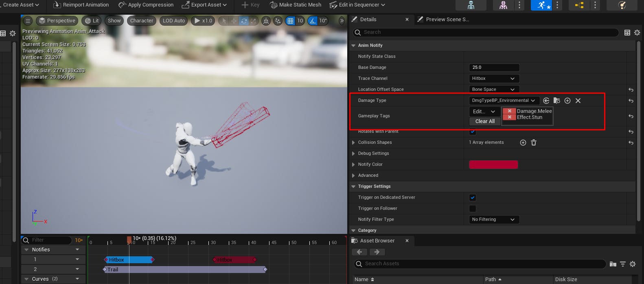This screenshot has height=284, width=644.
Task: Activate the Scale transform tool
Action: pyautogui.click(x=254, y=21)
